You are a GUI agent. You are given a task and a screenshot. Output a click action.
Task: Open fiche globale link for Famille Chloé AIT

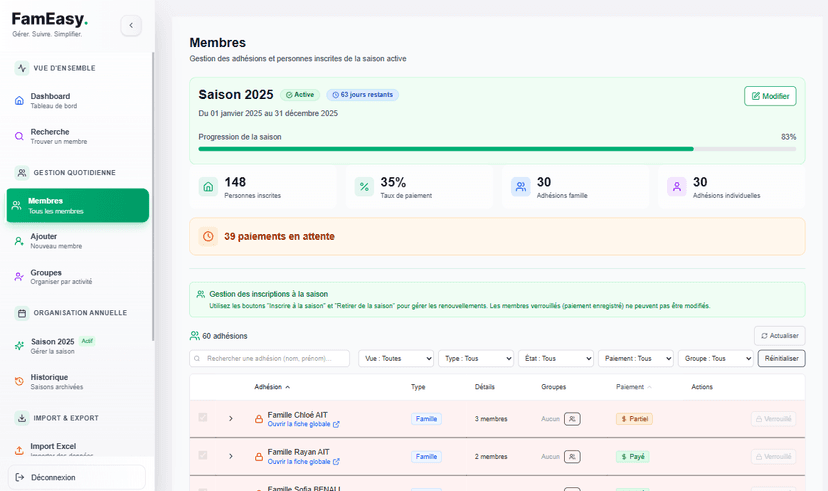[x=304, y=424]
